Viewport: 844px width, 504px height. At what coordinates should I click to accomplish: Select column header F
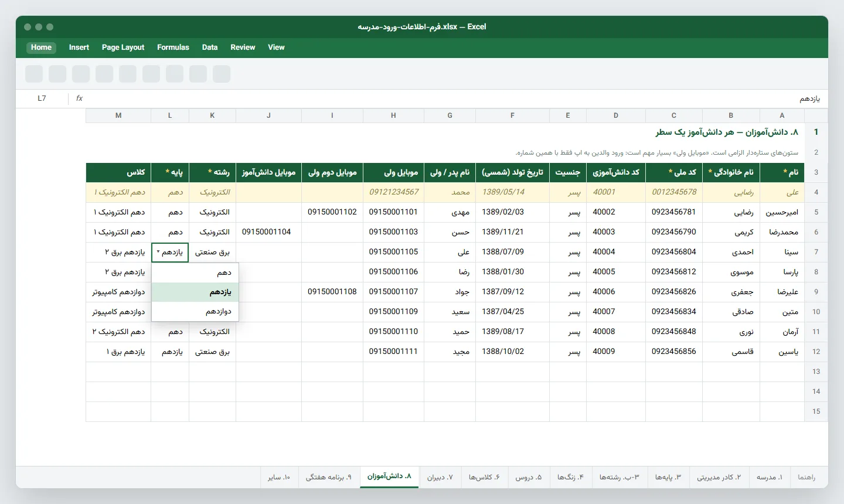pyautogui.click(x=512, y=115)
